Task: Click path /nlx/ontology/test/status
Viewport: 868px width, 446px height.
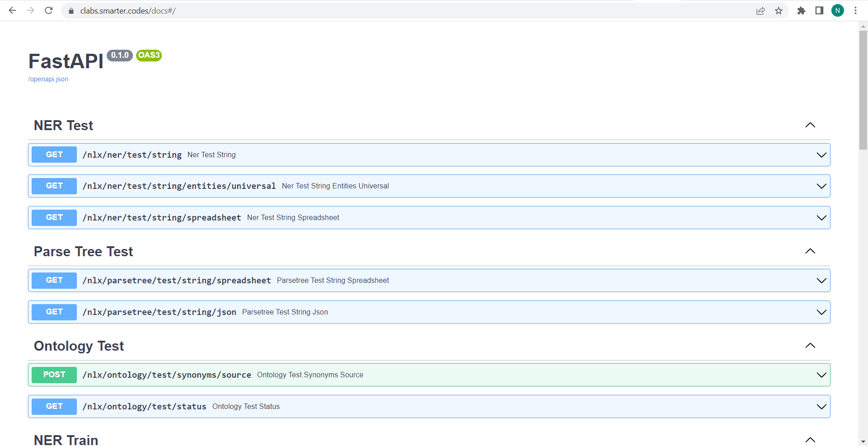Action: click(144, 407)
